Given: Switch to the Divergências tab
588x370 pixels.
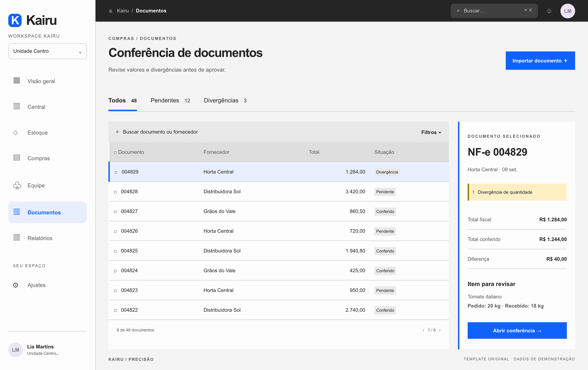Looking at the screenshot, I should click(x=225, y=100).
